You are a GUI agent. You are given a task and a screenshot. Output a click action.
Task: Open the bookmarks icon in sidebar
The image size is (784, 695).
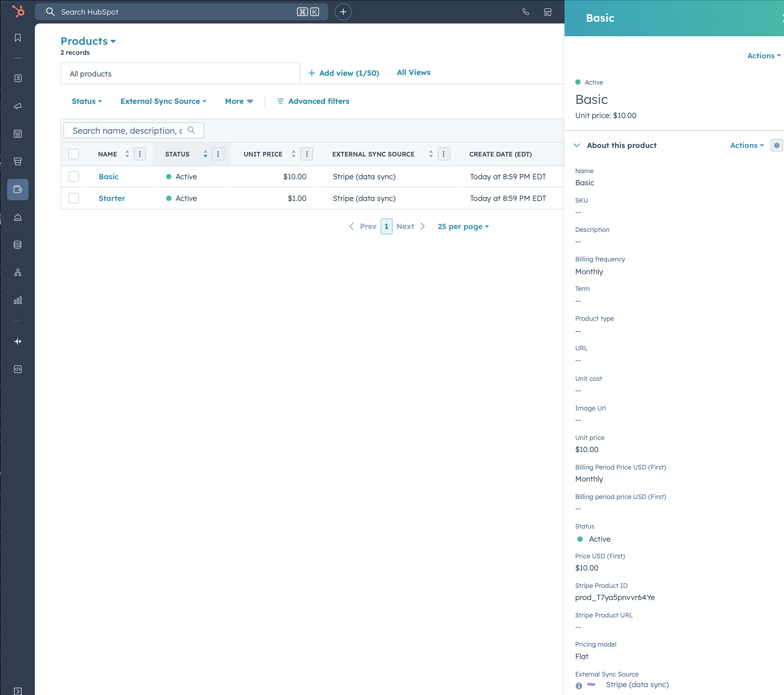(18, 38)
